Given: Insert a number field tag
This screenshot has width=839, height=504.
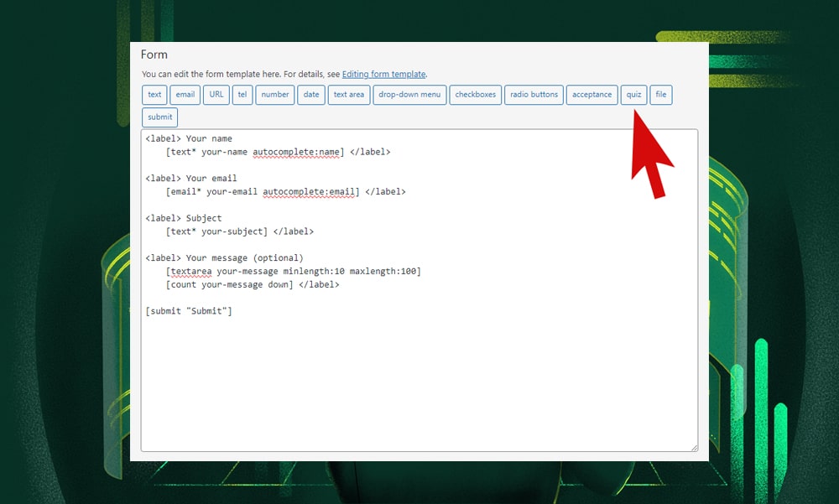Looking at the screenshot, I should point(274,95).
